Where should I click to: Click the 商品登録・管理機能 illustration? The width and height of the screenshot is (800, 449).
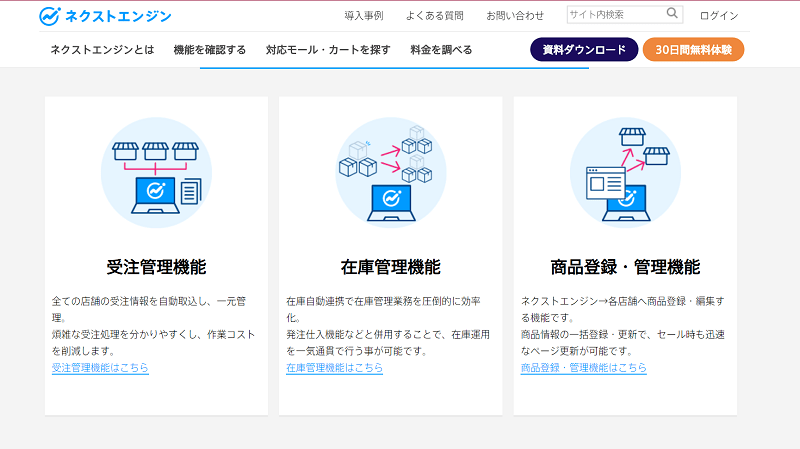tap(625, 173)
